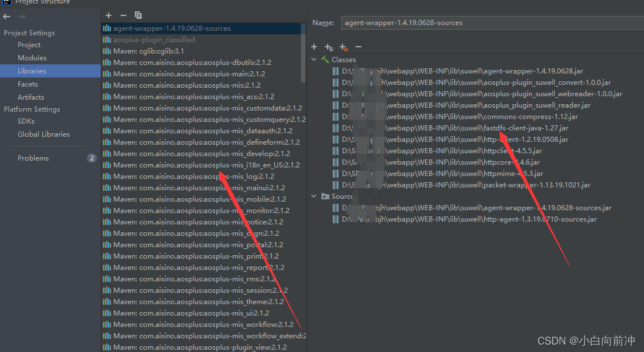Select Maven cglib:cglib:3.1 library
This screenshot has height=352, width=644.
[x=148, y=51]
